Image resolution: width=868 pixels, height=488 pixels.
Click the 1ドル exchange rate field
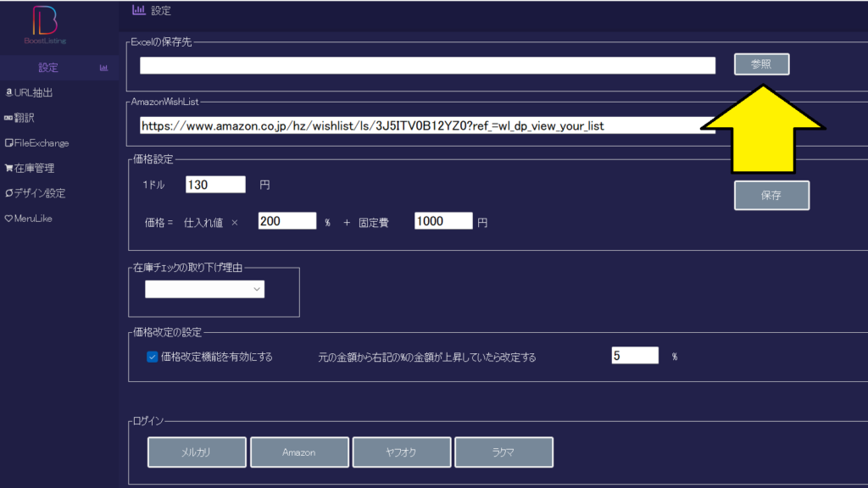[x=215, y=185]
